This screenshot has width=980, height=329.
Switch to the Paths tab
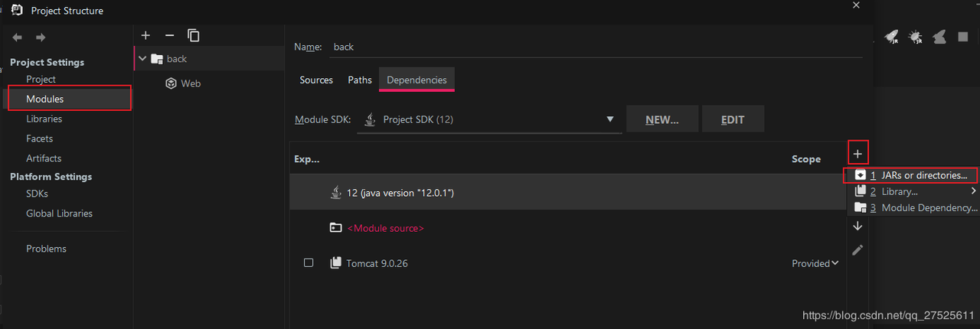point(360,80)
